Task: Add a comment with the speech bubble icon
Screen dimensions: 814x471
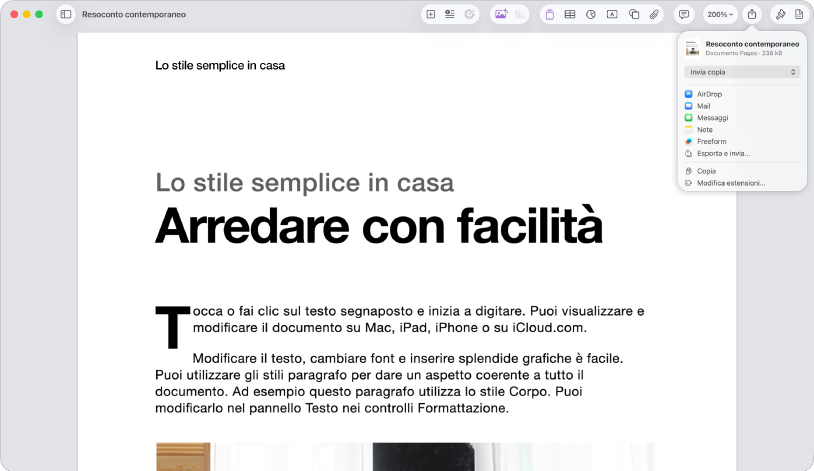Action: (684, 15)
